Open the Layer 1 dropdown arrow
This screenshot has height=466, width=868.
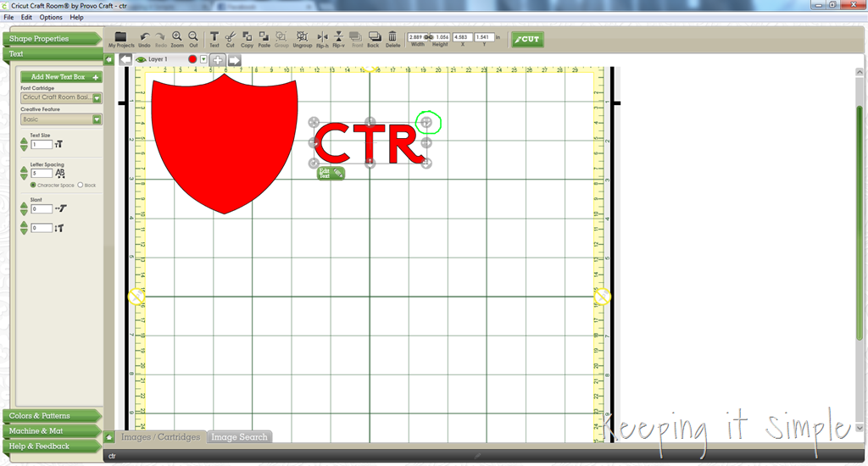tap(203, 59)
